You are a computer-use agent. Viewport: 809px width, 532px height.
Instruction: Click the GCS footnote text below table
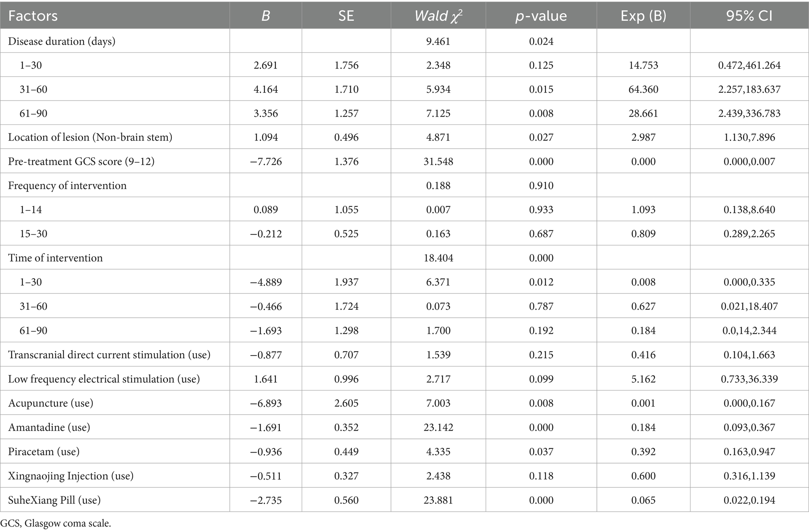tap(56, 523)
